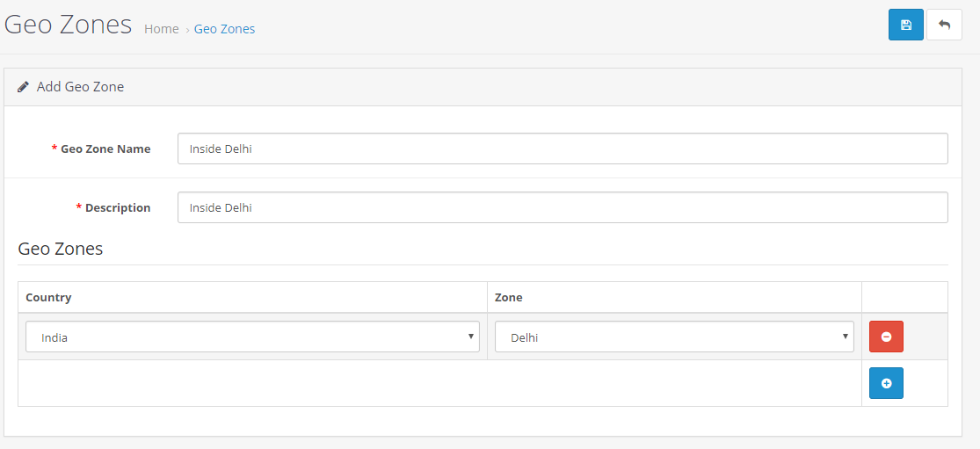
Task: Remove the India Delhi row with red minus button
Action: [886, 337]
